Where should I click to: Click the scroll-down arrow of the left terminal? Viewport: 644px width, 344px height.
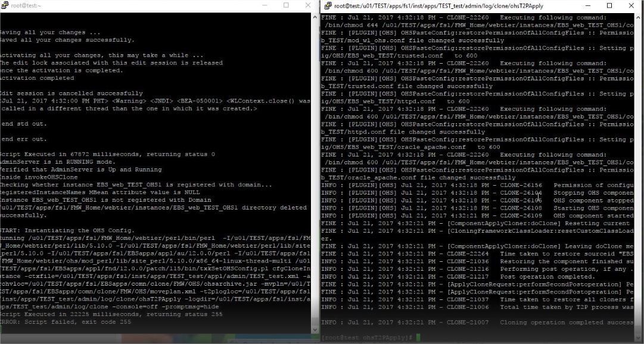316,329
